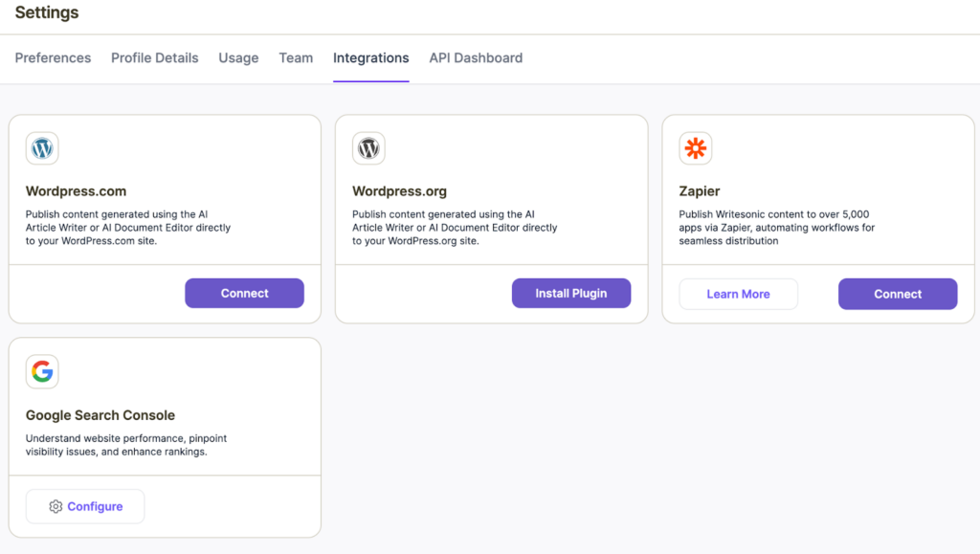Viewport: 980px width, 554px height.
Task: Select the Integrations tab
Action: pyautogui.click(x=371, y=58)
